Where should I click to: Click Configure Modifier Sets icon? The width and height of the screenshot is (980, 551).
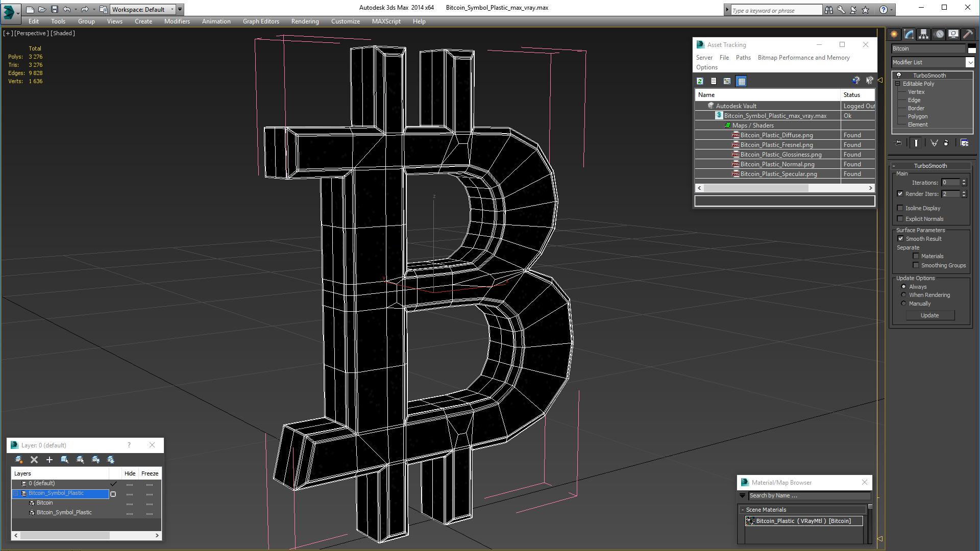964,143
